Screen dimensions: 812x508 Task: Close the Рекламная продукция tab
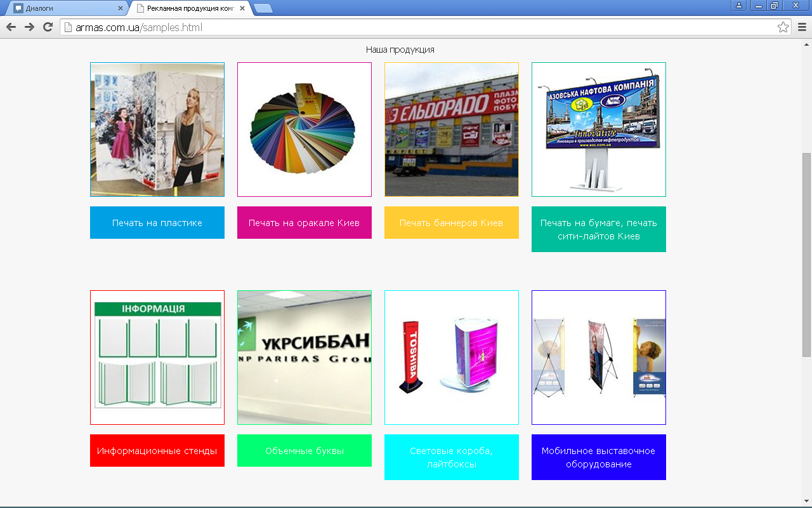tap(242, 8)
